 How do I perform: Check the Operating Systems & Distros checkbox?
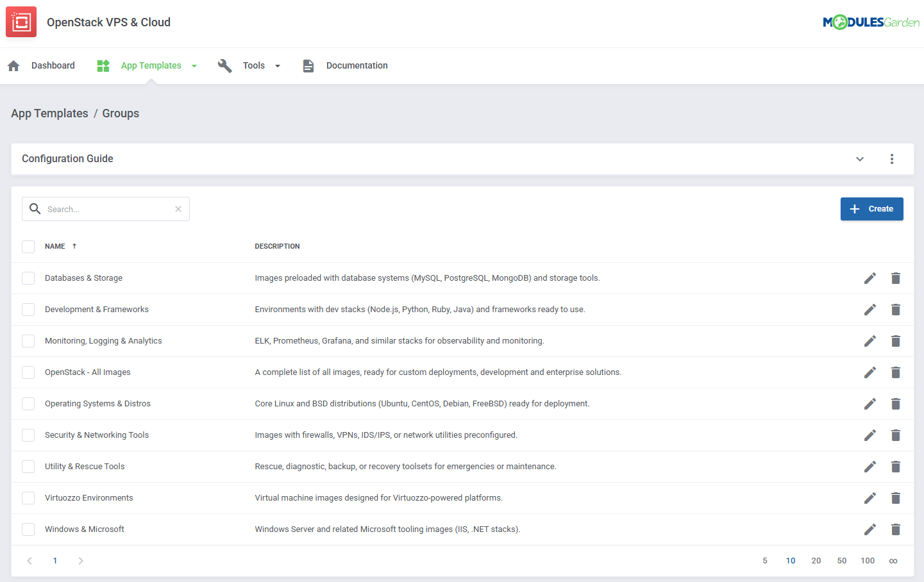point(28,404)
